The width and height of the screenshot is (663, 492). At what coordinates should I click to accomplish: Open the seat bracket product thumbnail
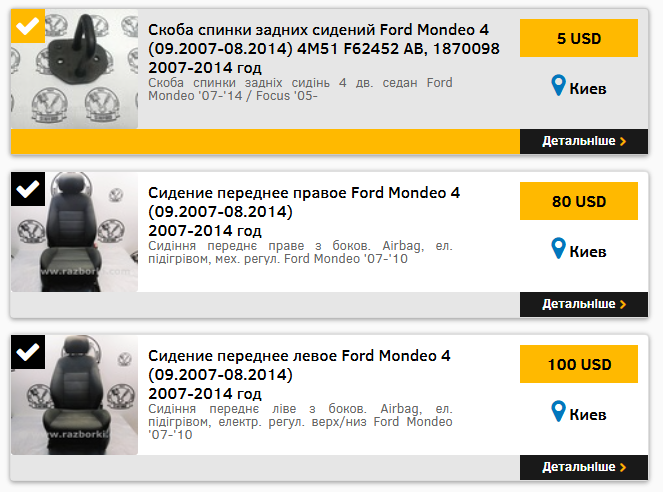74,69
